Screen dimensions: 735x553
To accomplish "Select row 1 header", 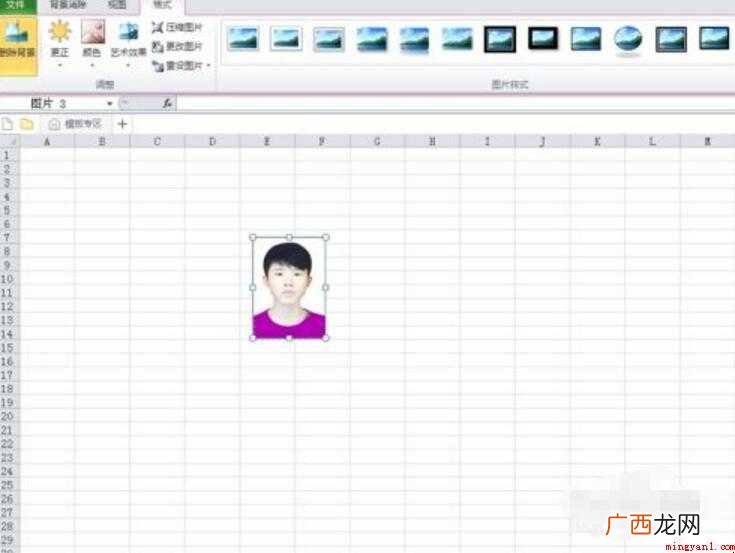I will [x=7, y=155].
